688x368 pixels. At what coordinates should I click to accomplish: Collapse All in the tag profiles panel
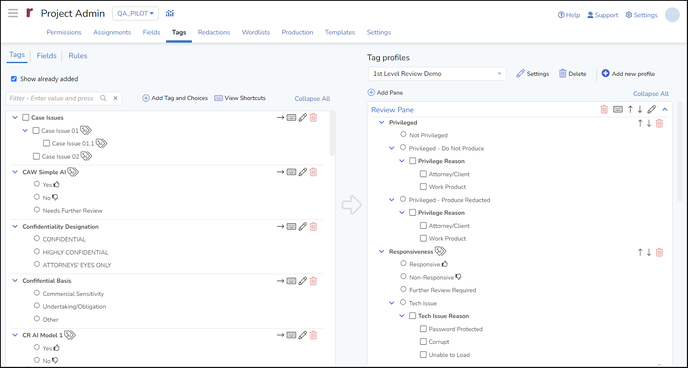[x=651, y=94]
